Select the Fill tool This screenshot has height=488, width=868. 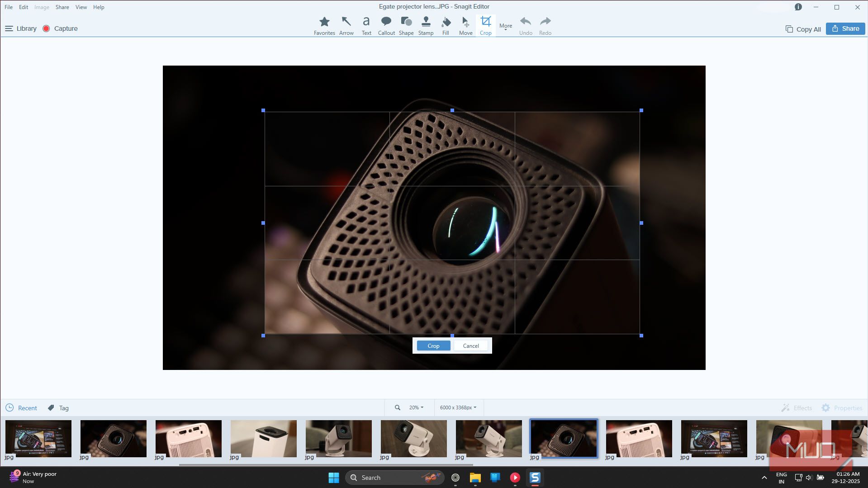[446, 26]
